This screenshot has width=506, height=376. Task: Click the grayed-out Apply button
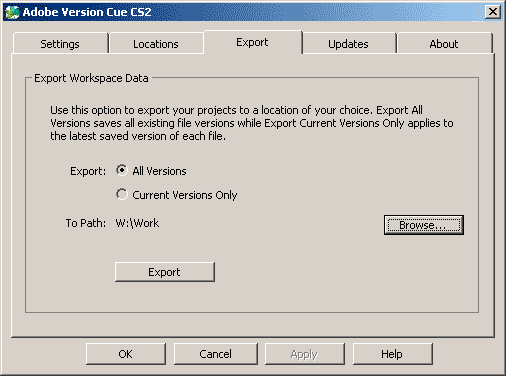[x=304, y=354]
